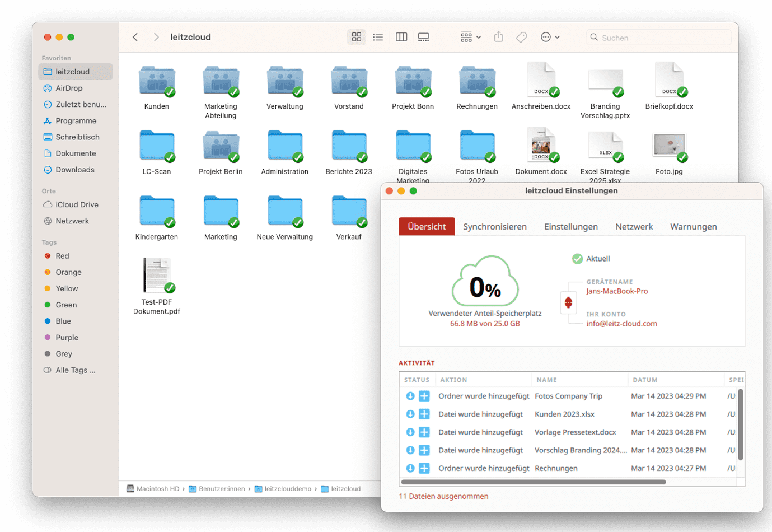The image size is (772, 532).
Task: Select AirDrop in the Finder sidebar
Action: [x=63, y=88]
